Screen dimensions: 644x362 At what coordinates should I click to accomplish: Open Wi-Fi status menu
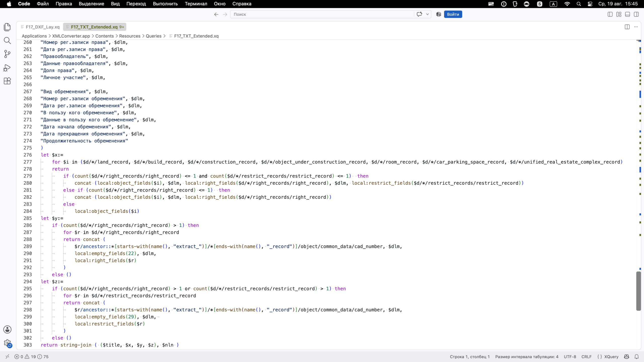point(567,4)
